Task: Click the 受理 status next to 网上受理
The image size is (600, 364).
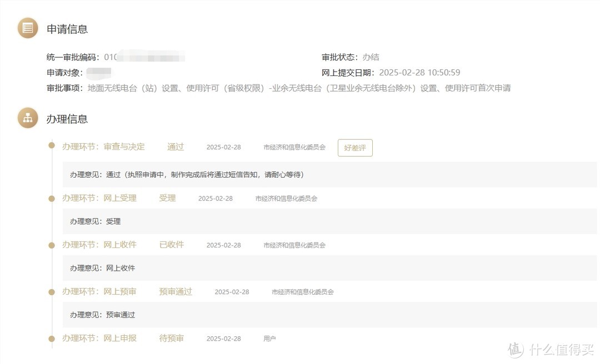Action: coord(167,198)
